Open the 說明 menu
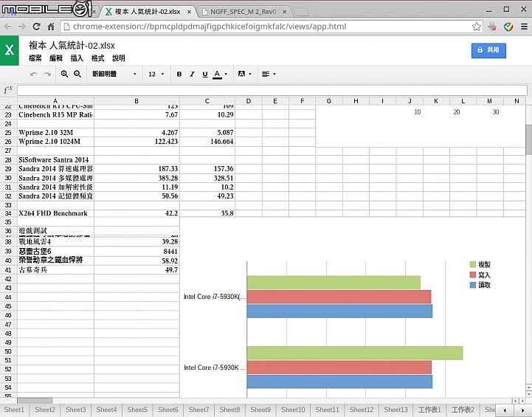 point(119,58)
